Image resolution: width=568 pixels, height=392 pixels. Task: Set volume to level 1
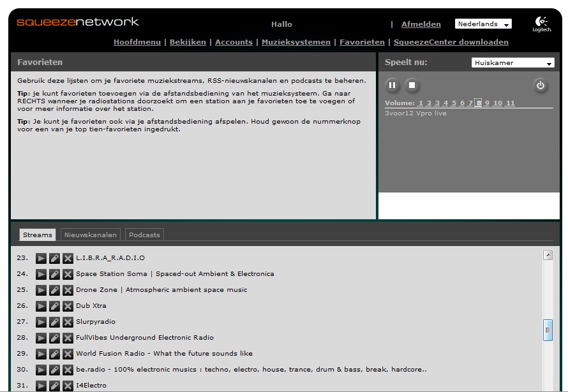click(x=421, y=103)
